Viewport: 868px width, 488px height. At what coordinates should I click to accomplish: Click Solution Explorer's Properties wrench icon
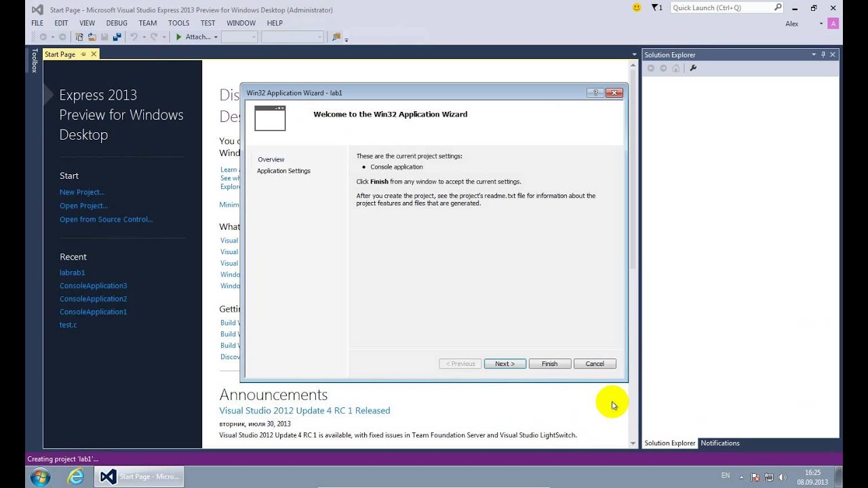[693, 68]
